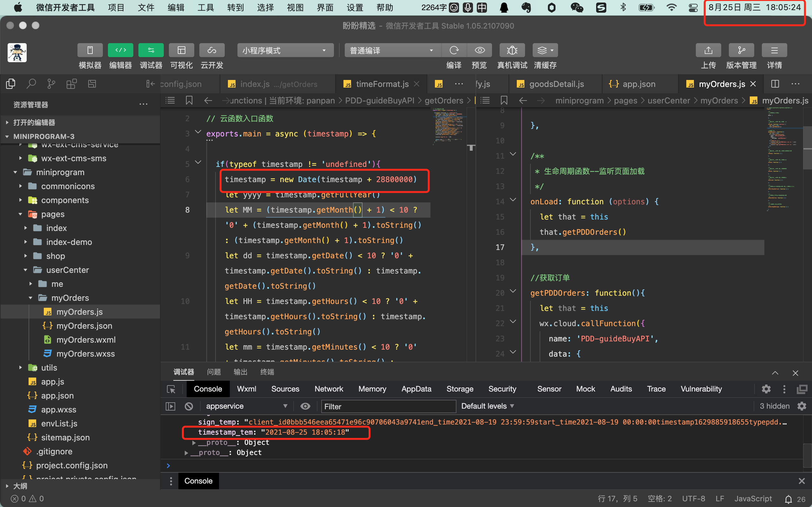Click the 预览 preview eye icon

point(480,50)
